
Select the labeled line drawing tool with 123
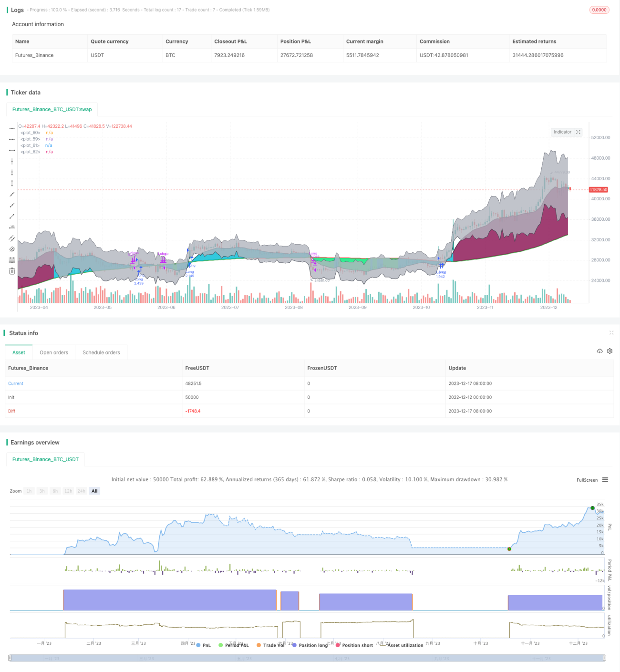click(x=12, y=227)
